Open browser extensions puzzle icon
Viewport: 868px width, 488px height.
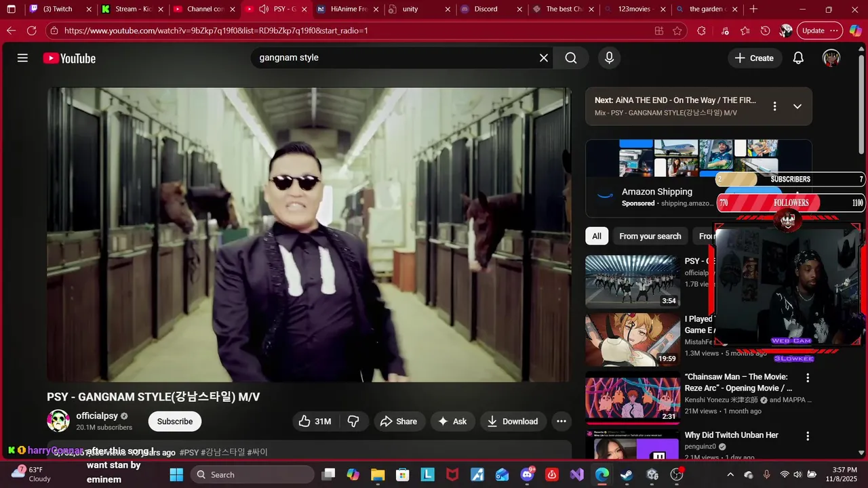click(x=701, y=30)
